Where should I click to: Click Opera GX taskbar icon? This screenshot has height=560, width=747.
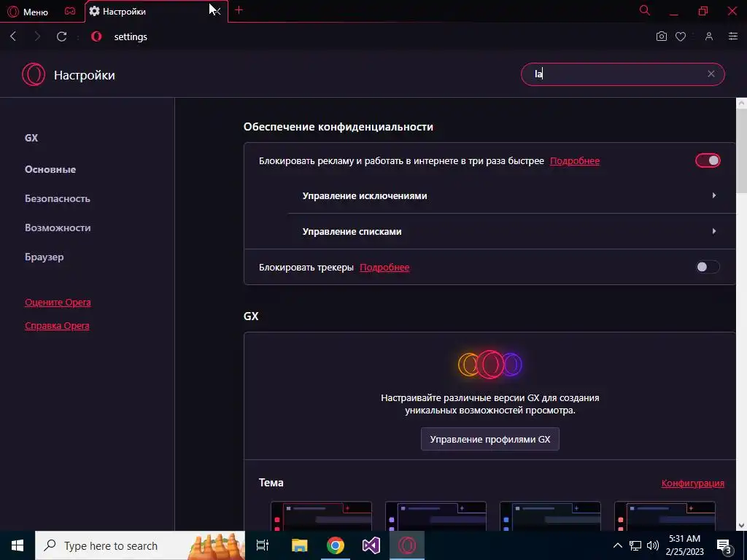coord(407,545)
